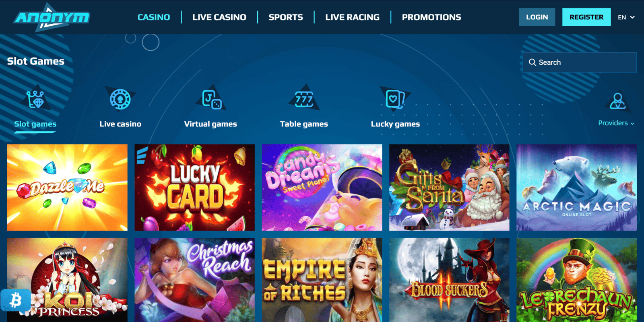Click the search magnifier icon
Image resolution: width=644 pixels, height=322 pixels.
point(532,62)
